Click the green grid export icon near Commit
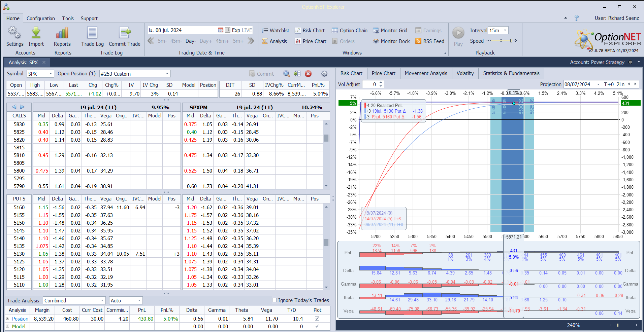Image resolution: width=644 pixels, height=332 pixels. [x=297, y=74]
